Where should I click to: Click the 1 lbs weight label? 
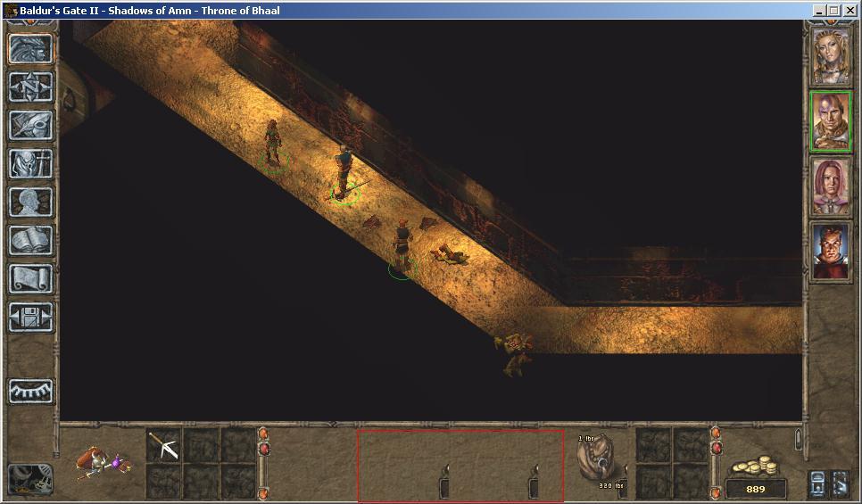586,439
